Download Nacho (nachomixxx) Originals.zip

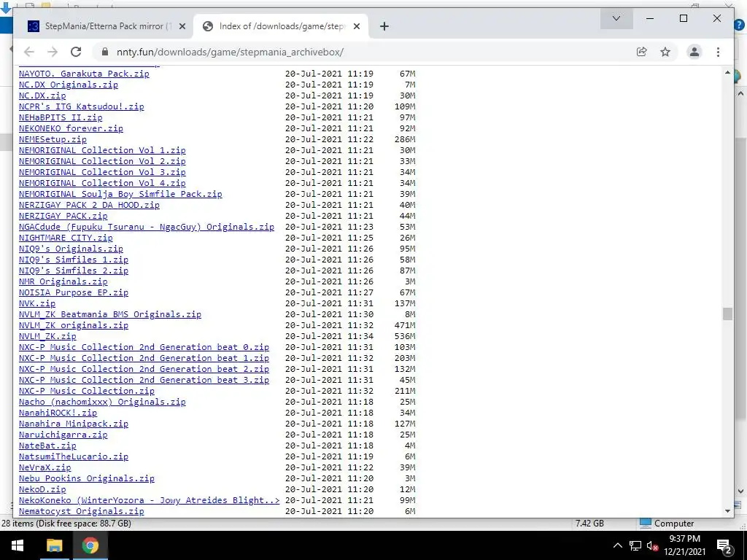point(102,402)
